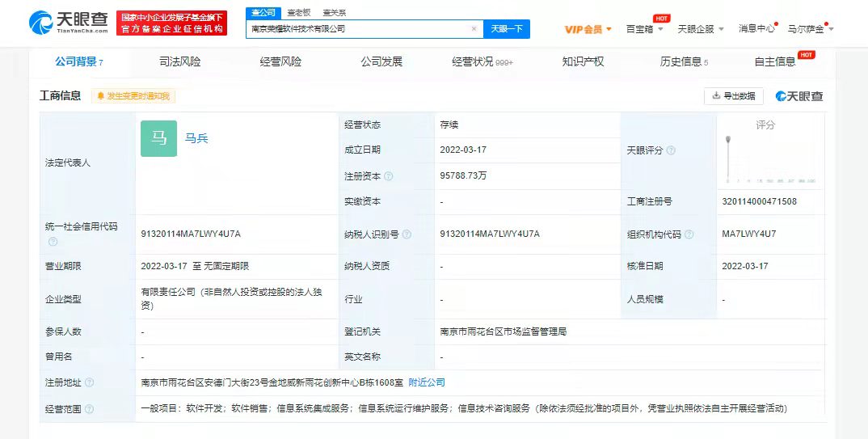Image resolution: width=868 pixels, height=439 pixels.
Task: Select the 公司背景 tab
Action: pyautogui.click(x=78, y=62)
